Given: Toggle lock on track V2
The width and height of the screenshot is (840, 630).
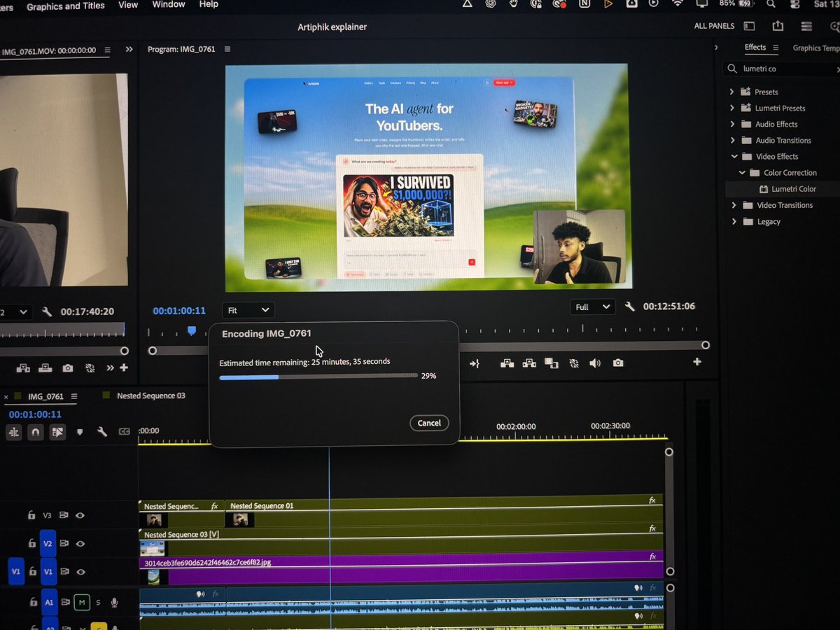Looking at the screenshot, I should pyautogui.click(x=31, y=543).
